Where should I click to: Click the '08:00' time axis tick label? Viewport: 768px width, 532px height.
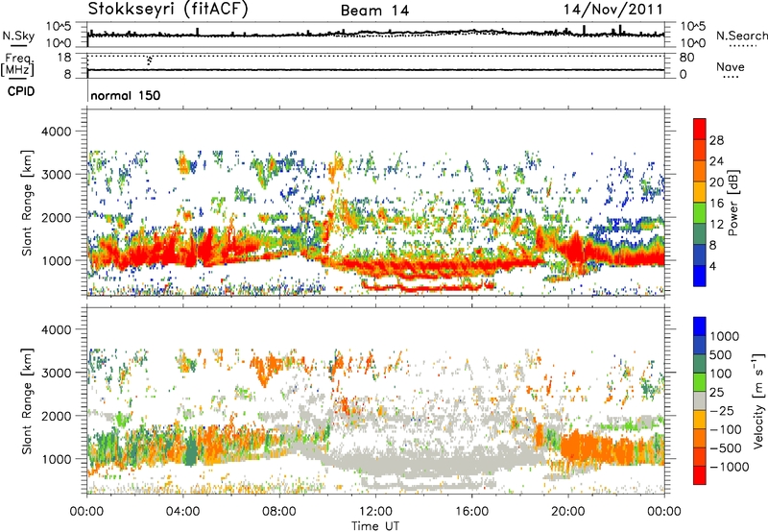pos(279,512)
